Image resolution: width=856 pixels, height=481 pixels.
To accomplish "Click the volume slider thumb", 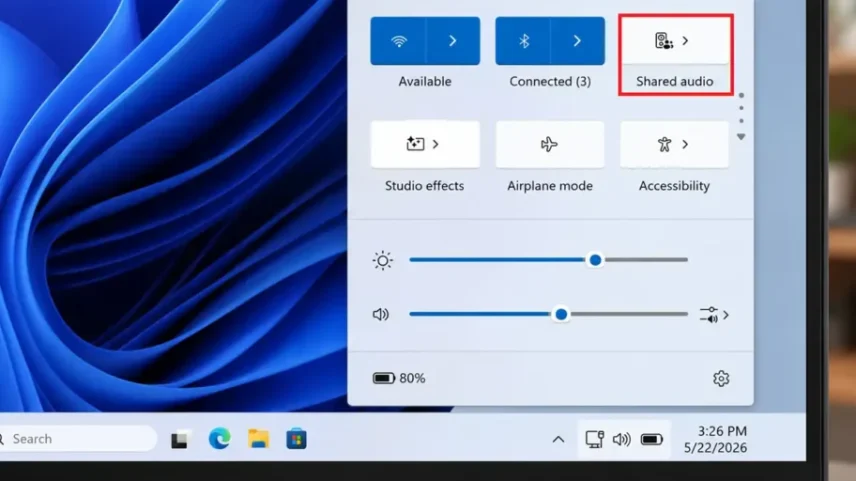I will tap(561, 314).
